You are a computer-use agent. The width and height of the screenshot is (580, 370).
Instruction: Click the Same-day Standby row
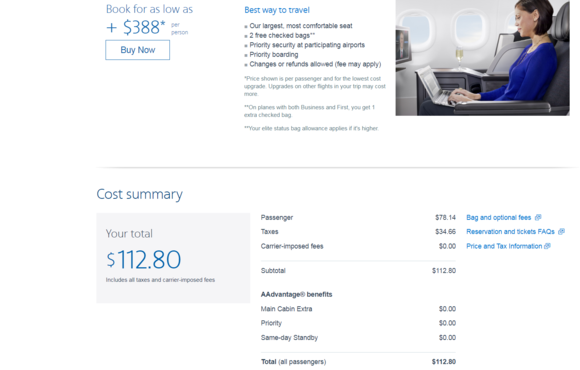(x=358, y=337)
